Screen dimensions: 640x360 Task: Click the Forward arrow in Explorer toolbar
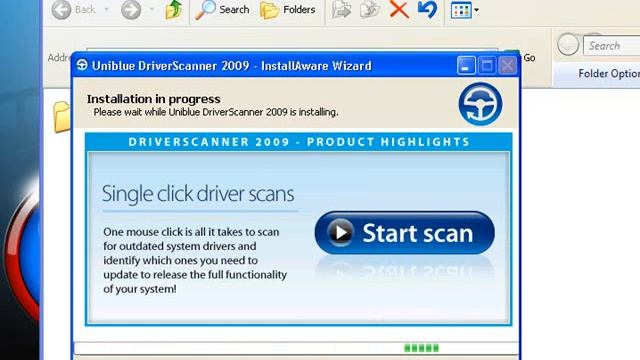tap(131, 9)
